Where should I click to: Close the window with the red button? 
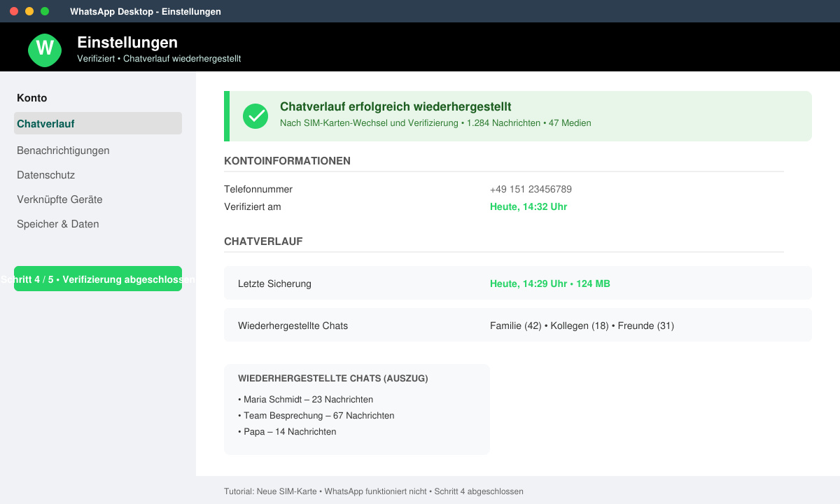click(x=14, y=11)
